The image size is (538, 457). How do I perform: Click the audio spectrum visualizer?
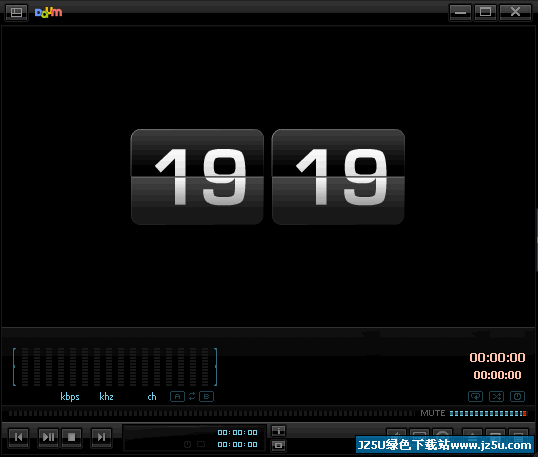115,367
